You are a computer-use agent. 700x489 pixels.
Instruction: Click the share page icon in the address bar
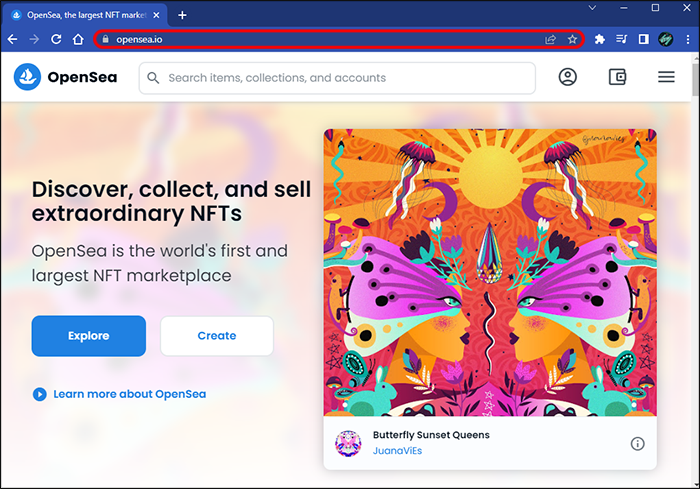[x=550, y=39]
